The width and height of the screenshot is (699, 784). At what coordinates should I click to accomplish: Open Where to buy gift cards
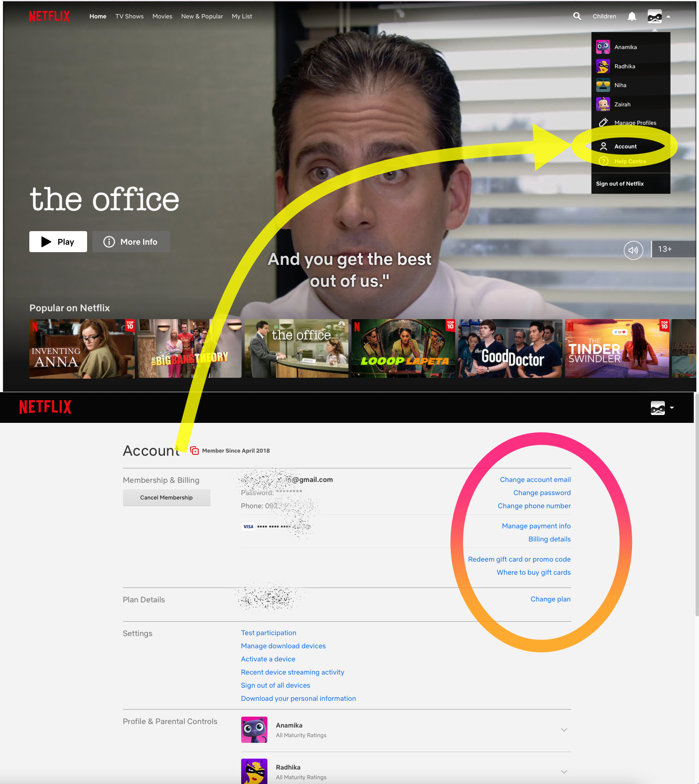(x=534, y=573)
